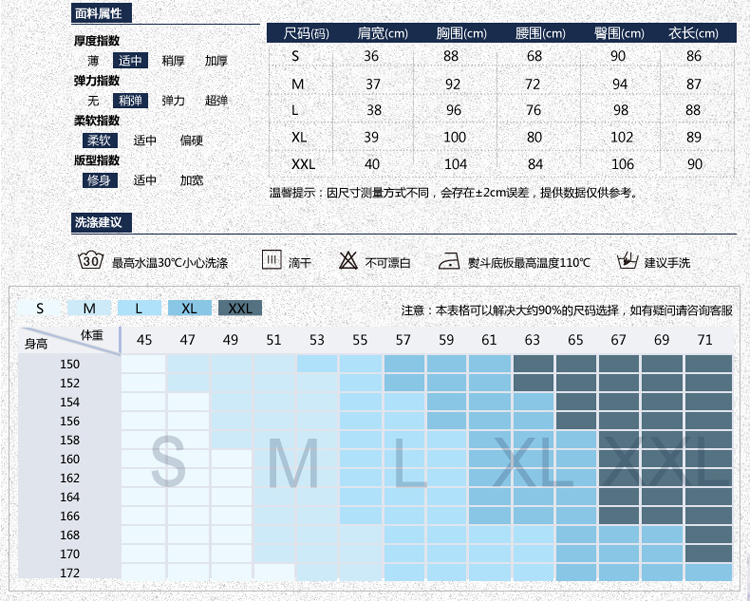
Task: Click the 温馨提示 measurement tolerance note
Action: click(x=453, y=193)
